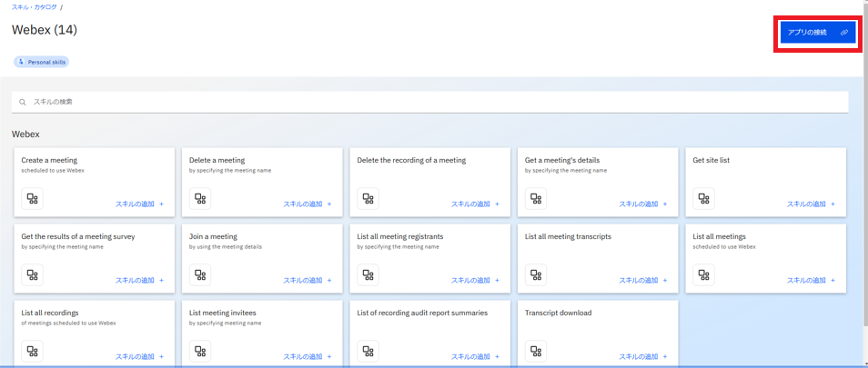This screenshot has height=368, width=868.
Task: Click the skill icon on Transcript download card
Action: click(x=536, y=351)
